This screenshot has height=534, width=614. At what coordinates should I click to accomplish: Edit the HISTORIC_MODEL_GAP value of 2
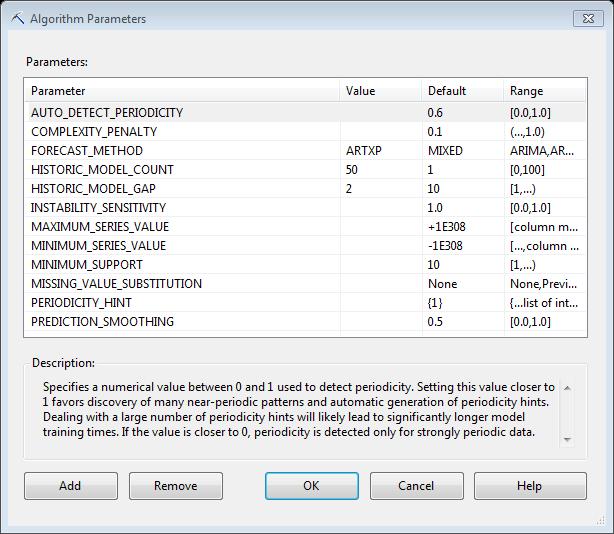[x=381, y=189]
